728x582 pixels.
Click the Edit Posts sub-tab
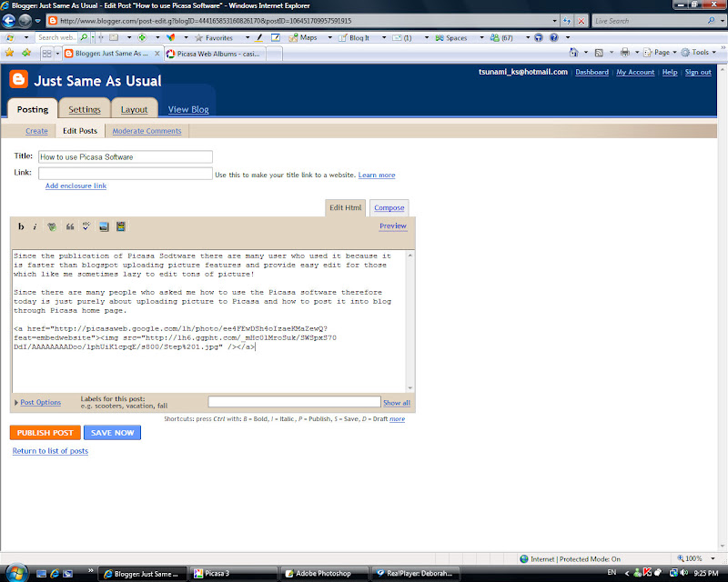point(80,131)
